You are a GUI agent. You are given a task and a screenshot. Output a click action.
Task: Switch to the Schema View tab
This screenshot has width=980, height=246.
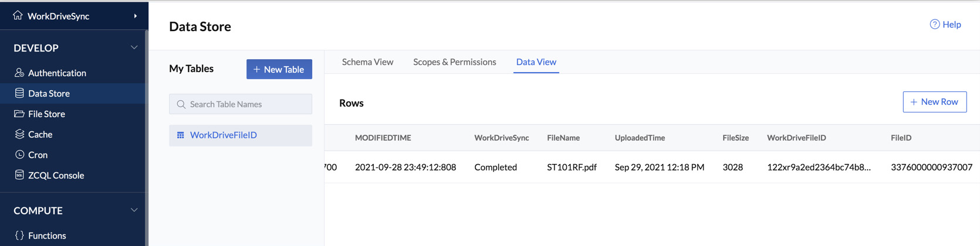[x=367, y=62]
